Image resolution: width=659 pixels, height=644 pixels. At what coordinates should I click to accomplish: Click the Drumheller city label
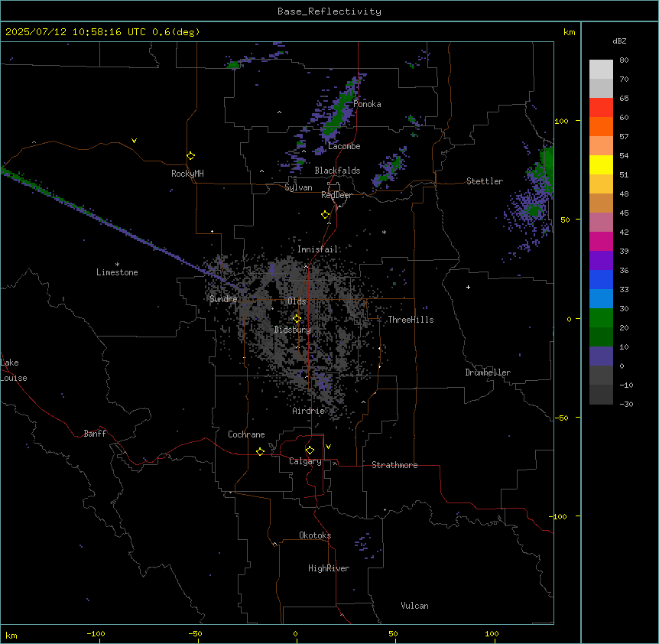(x=488, y=372)
